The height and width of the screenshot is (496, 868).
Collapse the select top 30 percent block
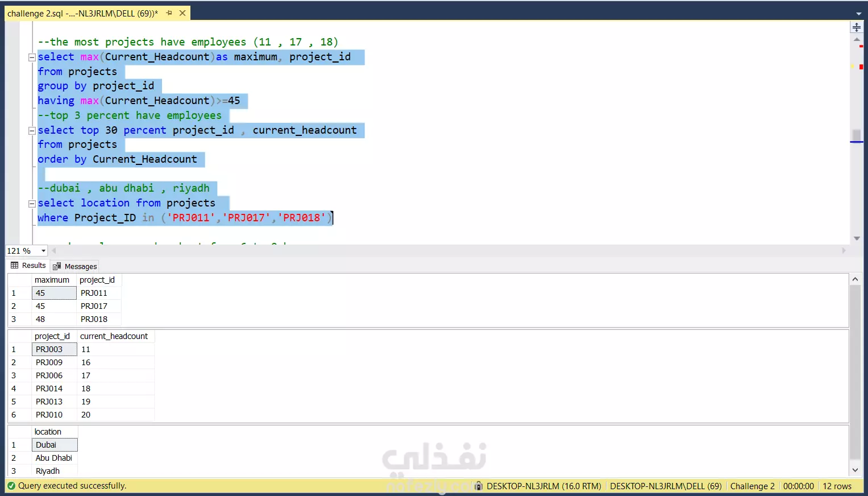tap(32, 131)
